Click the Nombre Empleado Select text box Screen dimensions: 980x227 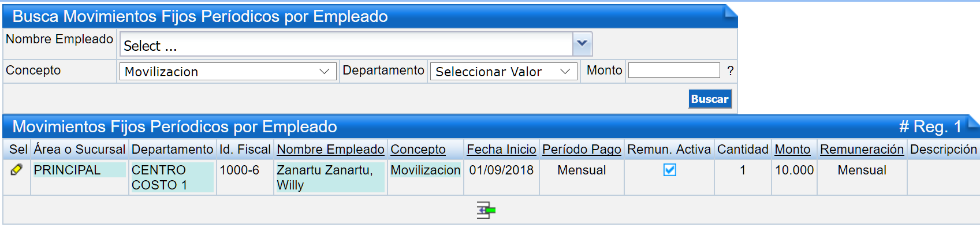346,44
